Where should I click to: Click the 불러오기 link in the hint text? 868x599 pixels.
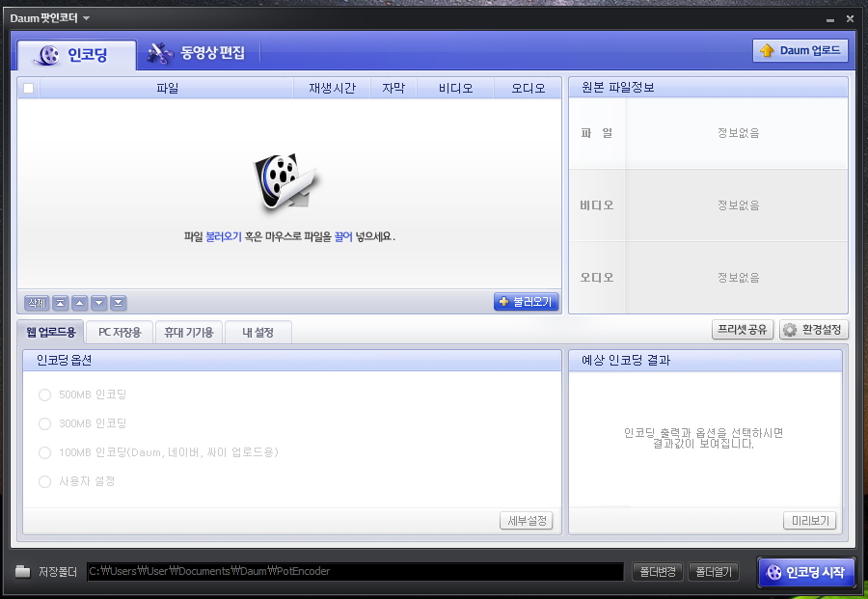224,236
